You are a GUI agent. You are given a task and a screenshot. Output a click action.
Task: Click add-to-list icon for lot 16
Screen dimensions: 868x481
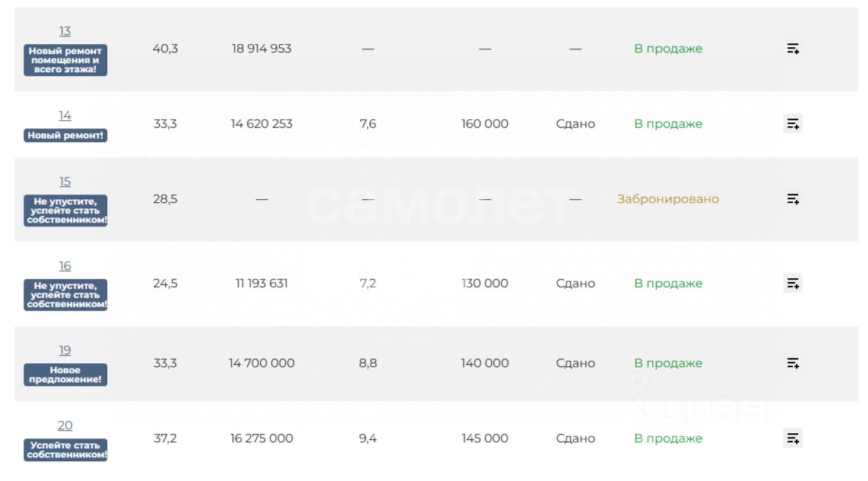point(793,283)
